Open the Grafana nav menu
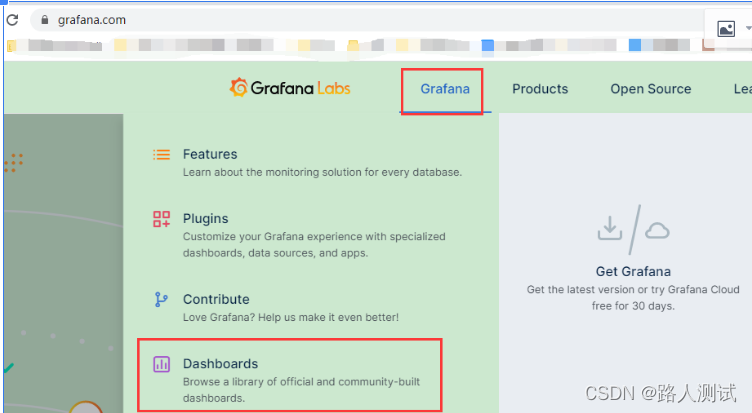The image size is (752, 413). 445,89
